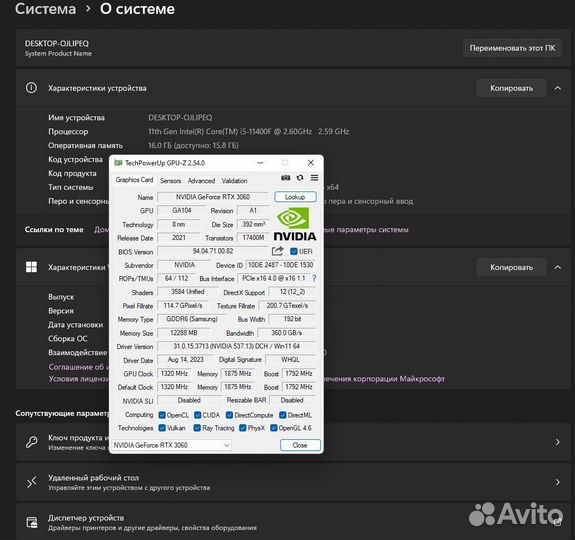The image size is (575, 540).
Task: Click the Transistors 17400M field
Action: (253, 238)
